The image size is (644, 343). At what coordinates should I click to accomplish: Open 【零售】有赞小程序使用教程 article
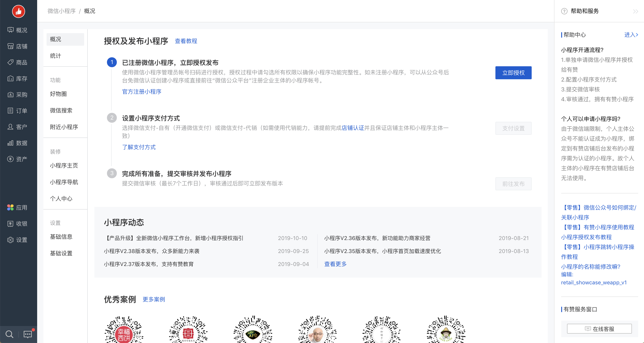click(x=597, y=227)
